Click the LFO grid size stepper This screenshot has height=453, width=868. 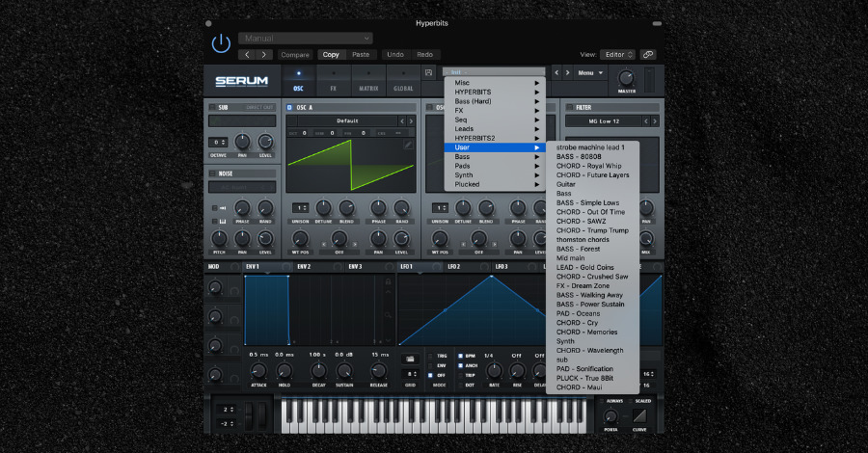tap(410, 375)
